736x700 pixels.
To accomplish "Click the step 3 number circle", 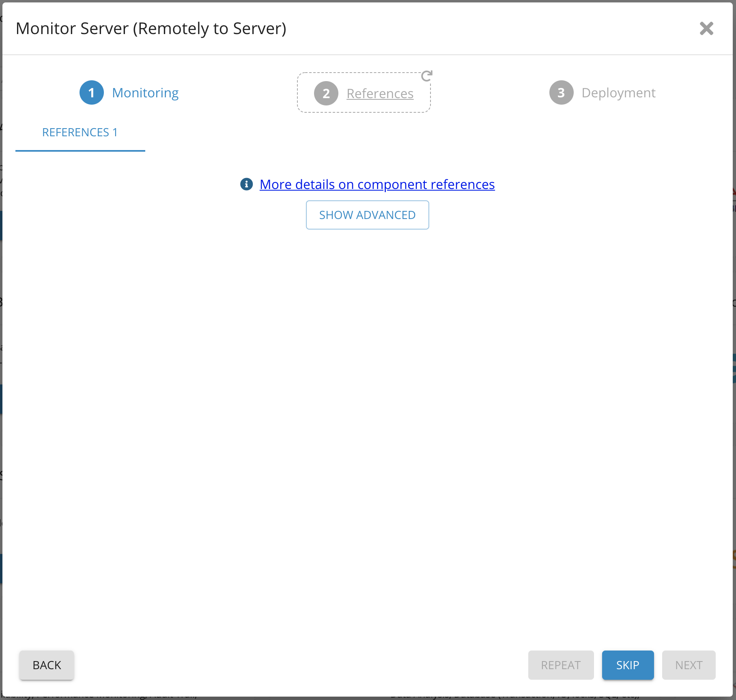I will [x=561, y=92].
